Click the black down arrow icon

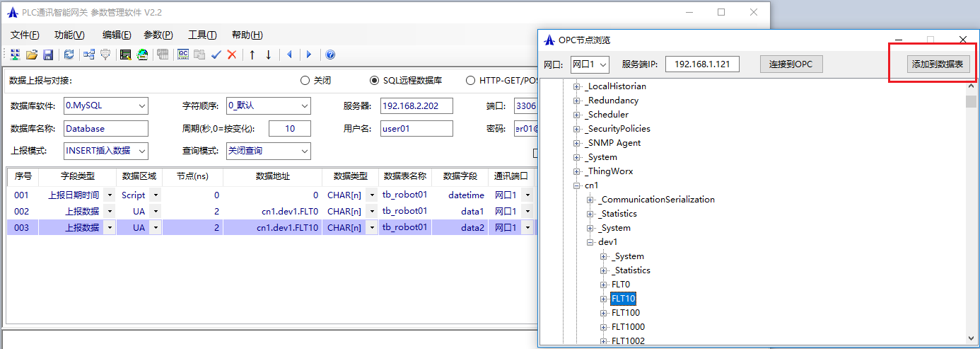pos(268,55)
